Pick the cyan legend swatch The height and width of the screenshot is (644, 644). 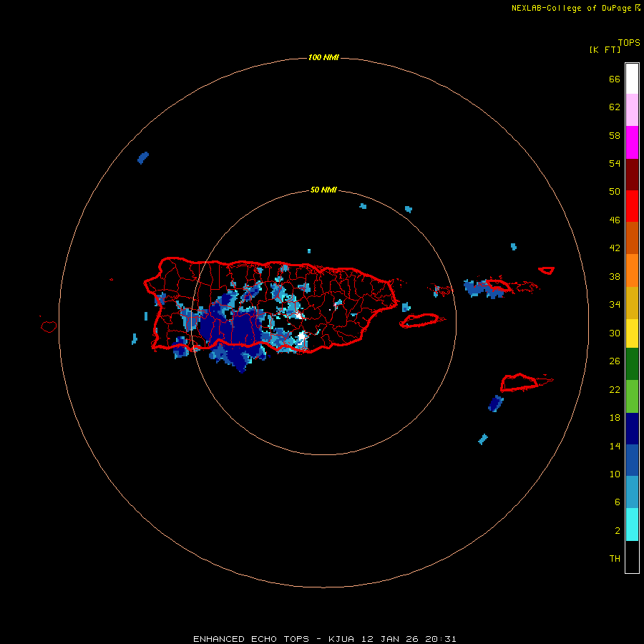tap(632, 525)
